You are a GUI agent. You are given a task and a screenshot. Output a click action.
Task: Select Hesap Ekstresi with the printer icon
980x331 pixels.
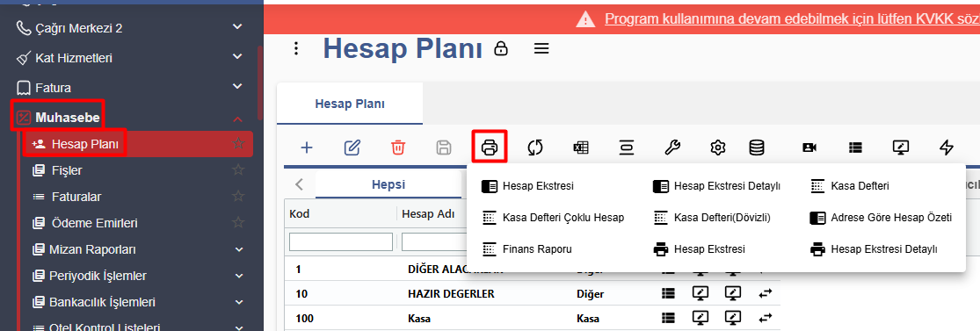tap(700, 249)
